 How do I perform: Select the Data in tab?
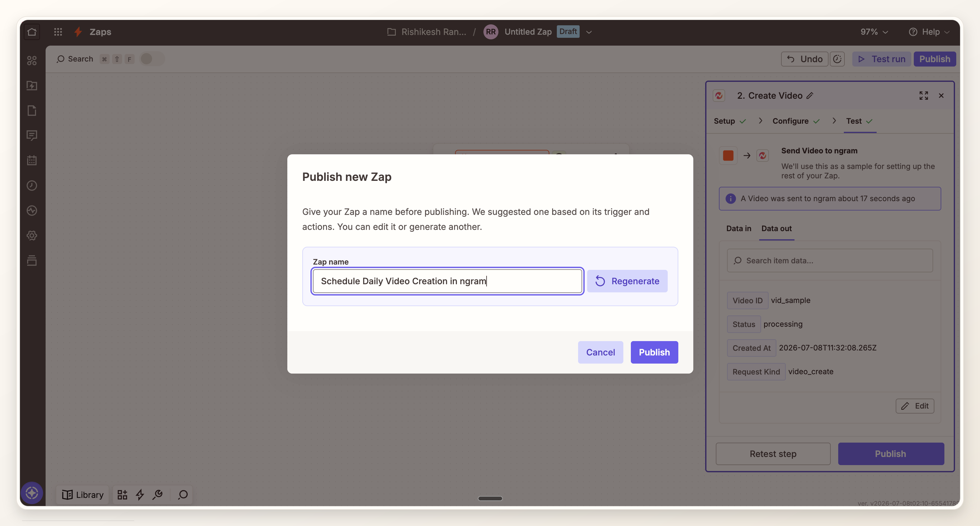[738, 228]
